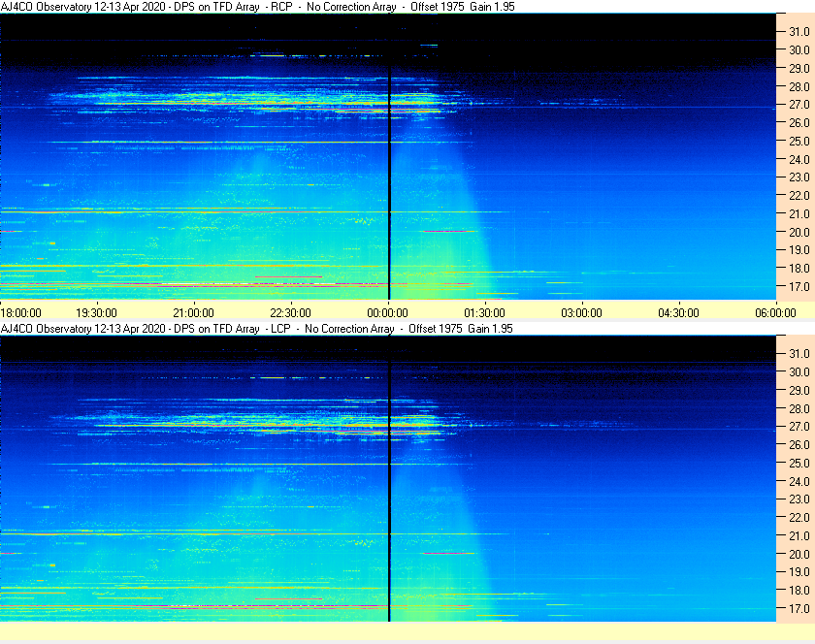The width and height of the screenshot is (815, 644).
Task: Select the 18:00:00 time axis label
Action: tap(20, 313)
